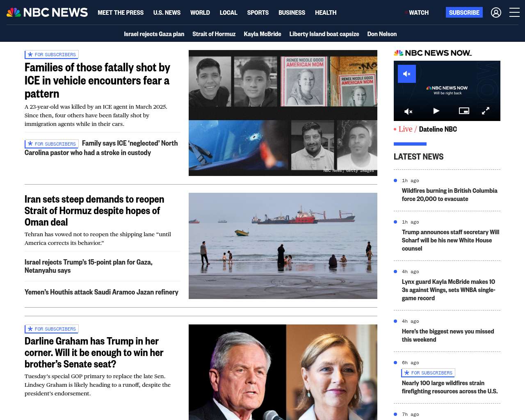Screen dimensions: 525x420
Task: Click For Subscribers badge in Latest News
Action: 428,373
